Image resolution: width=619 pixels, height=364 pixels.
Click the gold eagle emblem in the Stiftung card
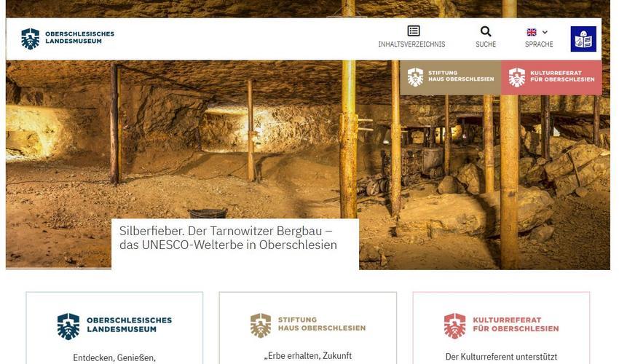pyautogui.click(x=261, y=325)
